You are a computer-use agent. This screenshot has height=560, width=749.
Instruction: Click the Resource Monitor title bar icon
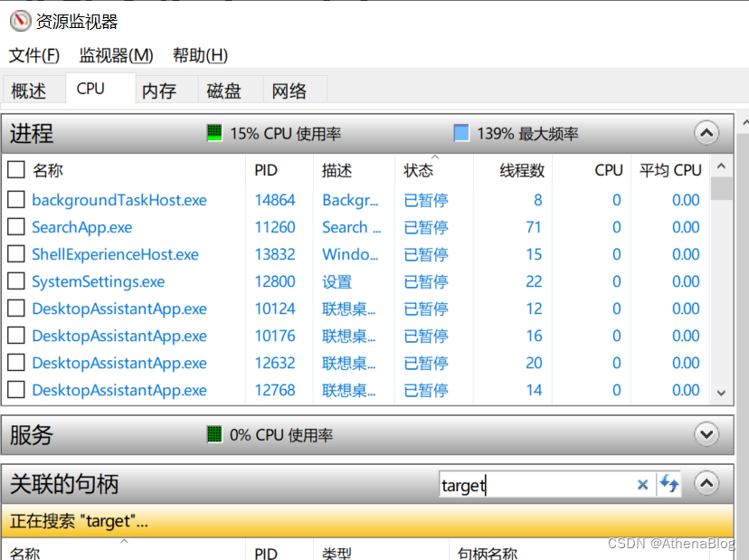click(x=20, y=20)
